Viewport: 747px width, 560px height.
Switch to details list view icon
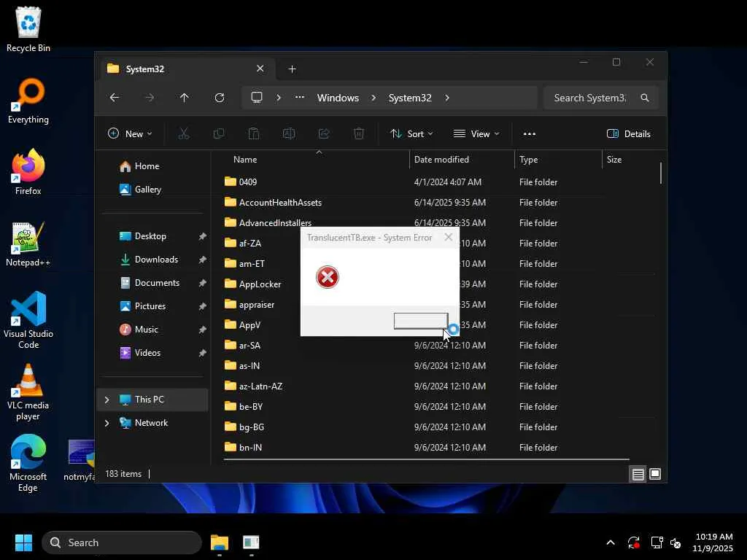638,474
